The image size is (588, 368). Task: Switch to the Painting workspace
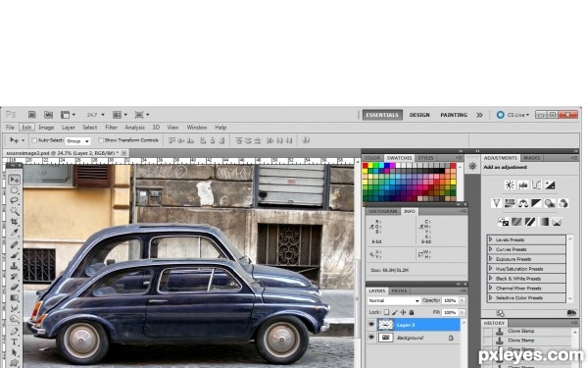point(454,115)
